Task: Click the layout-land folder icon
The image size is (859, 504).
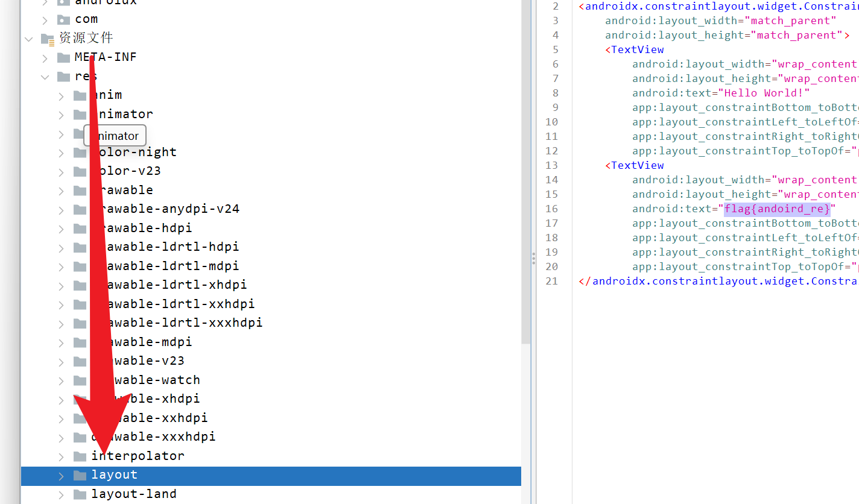Action: coord(80,494)
